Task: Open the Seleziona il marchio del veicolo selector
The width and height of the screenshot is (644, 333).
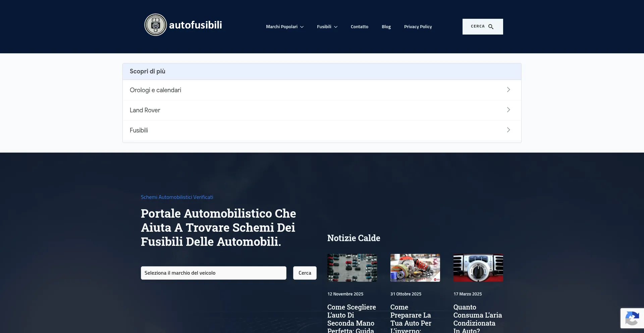Action: pos(214,273)
